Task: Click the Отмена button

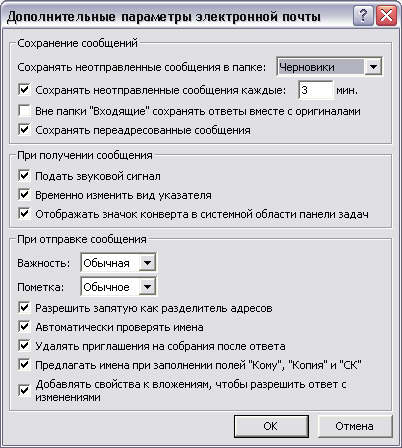Action: 354,426
